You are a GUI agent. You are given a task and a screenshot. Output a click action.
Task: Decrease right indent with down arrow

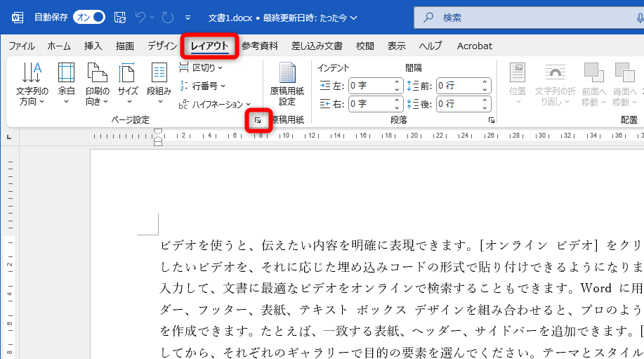pyautogui.click(x=397, y=108)
